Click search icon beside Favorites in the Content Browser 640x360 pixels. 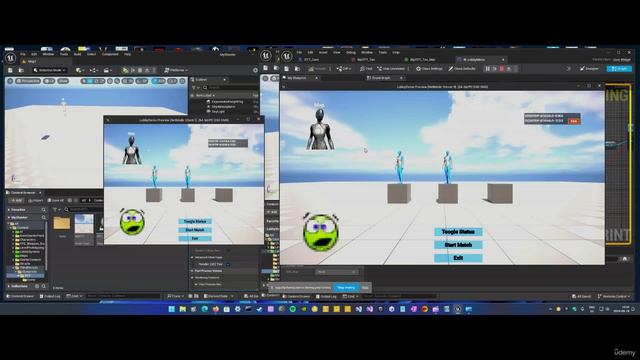point(44,210)
